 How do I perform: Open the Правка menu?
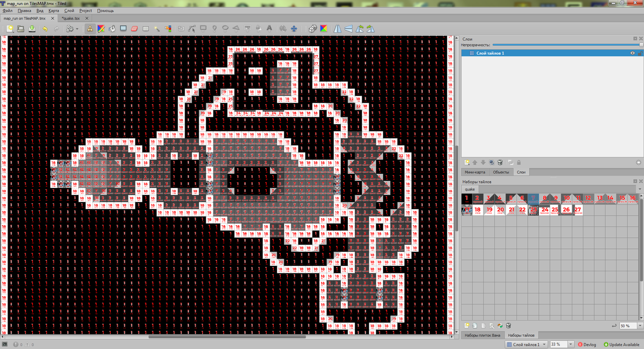pos(24,11)
